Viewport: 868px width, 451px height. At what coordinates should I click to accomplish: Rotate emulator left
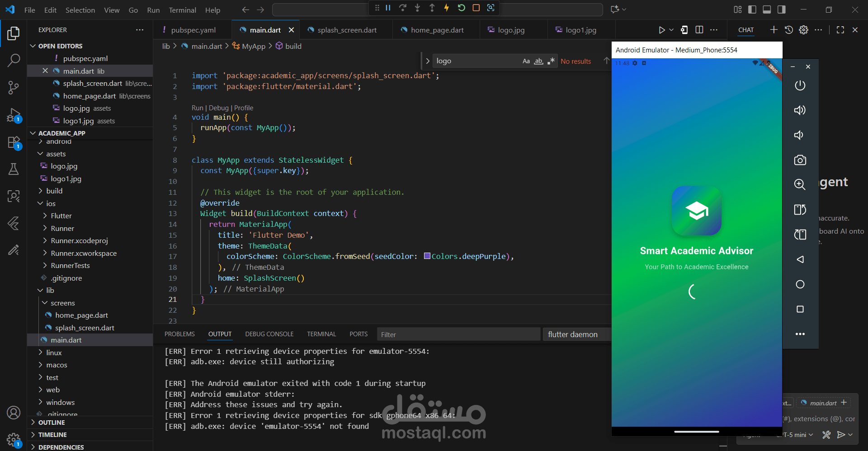(800, 210)
